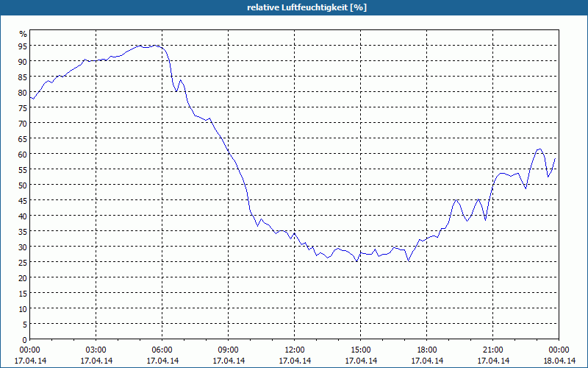Image resolution: width=588 pixels, height=368 pixels.
Task: Click the 10 label on the humidity axis
Action: tap(23, 308)
